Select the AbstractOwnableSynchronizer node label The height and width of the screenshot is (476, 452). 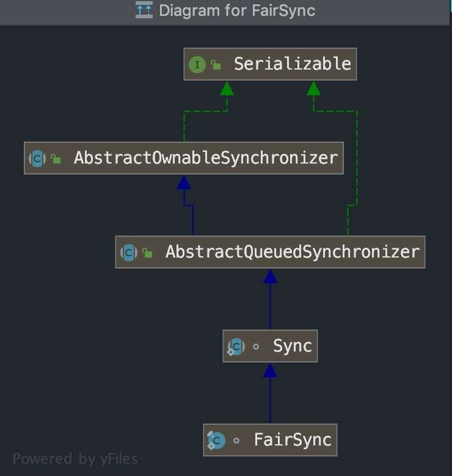click(x=205, y=158)
